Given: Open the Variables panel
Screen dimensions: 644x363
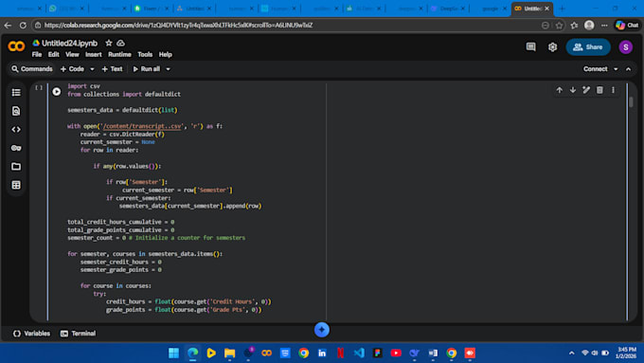Looking at the screenshot, I should click(31, 334).
